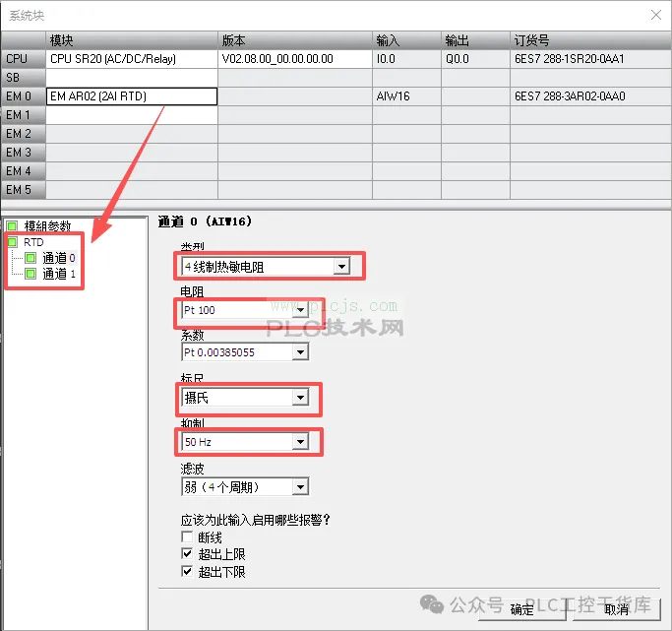Click the green icon beside 通道 0
This screenshot has width=672, height=631.
click(31, 258)
